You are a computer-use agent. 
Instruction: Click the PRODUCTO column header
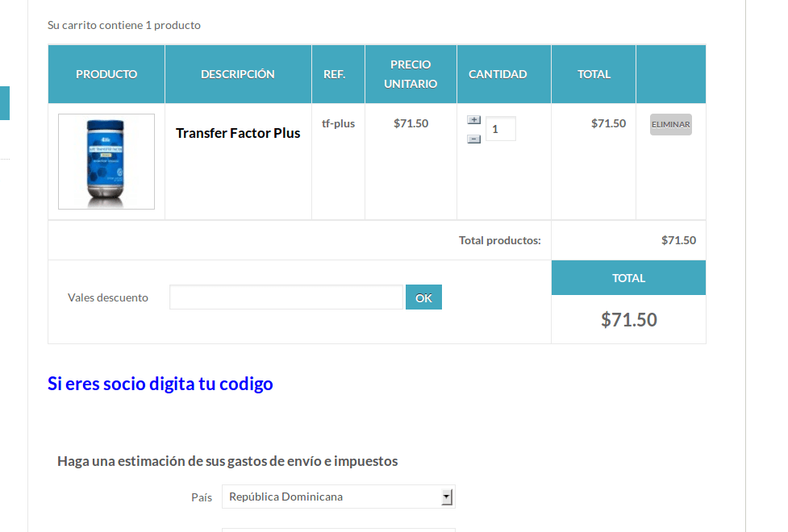(106, 74)
